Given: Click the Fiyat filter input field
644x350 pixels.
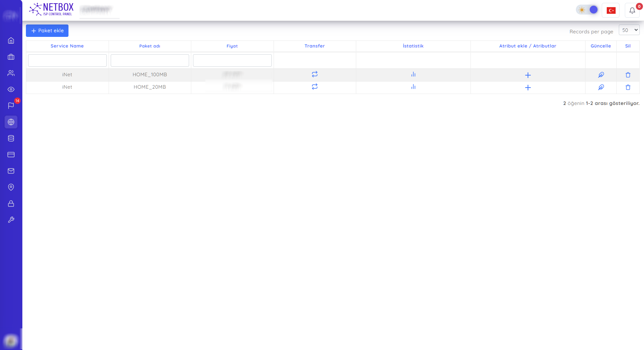Looking at the screenshot, I should [232, 61].
